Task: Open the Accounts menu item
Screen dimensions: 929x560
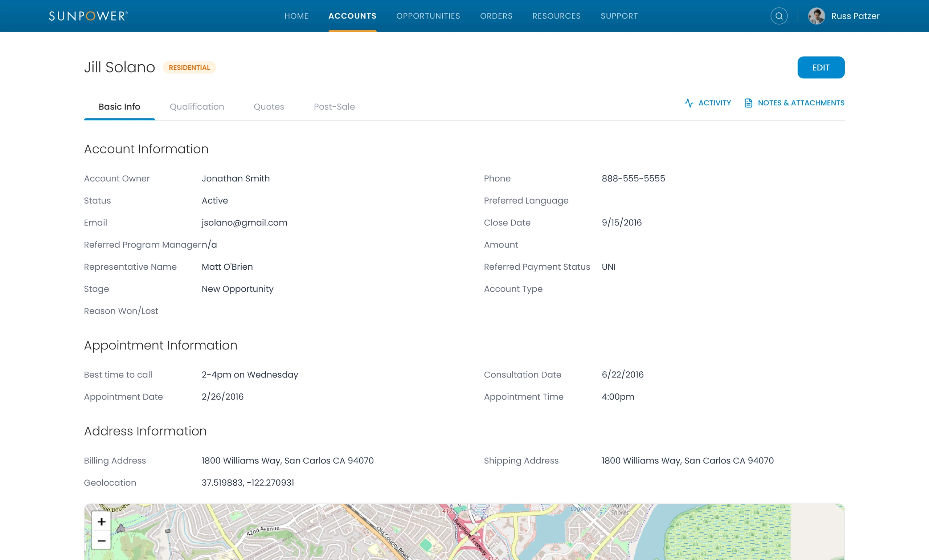Action: pos(352,16)
